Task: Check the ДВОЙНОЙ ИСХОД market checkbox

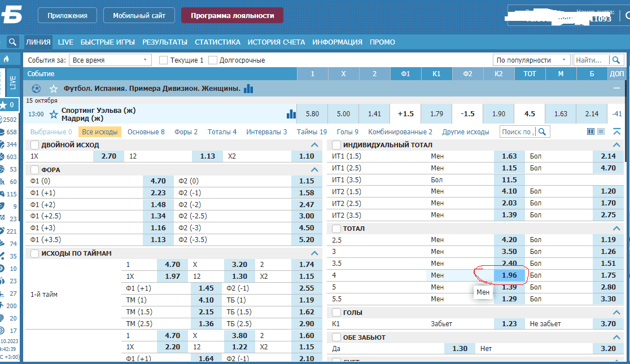Action: pyautogui.click(x=34, y=145)
